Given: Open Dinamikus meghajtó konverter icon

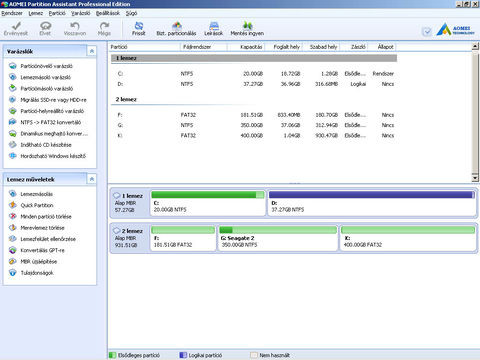Looking at the screenshot, I should tap(13, 133).
